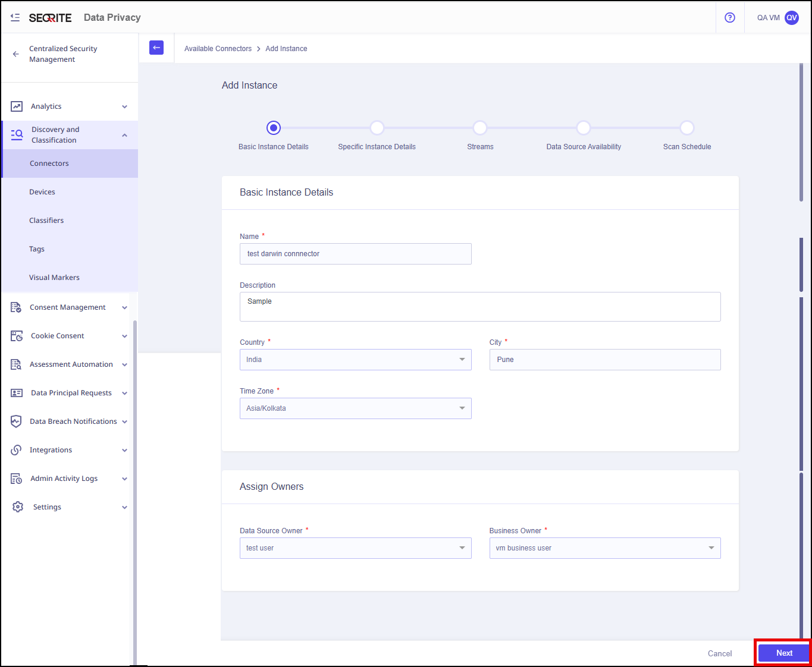Screen dimensions: 812x667
Task: Open the Business Owner dropdown
Action: [x=604, y=548]
